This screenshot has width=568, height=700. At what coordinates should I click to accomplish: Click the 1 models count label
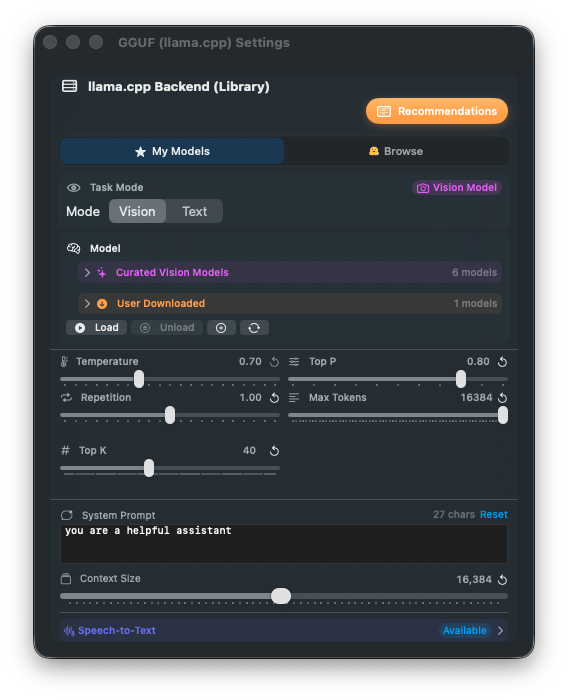pos(475,304)
